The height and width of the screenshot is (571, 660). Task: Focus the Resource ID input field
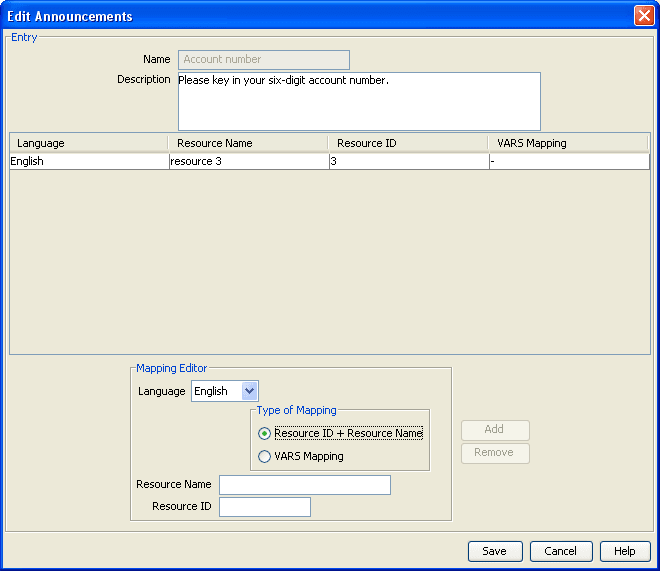point(265,507)
